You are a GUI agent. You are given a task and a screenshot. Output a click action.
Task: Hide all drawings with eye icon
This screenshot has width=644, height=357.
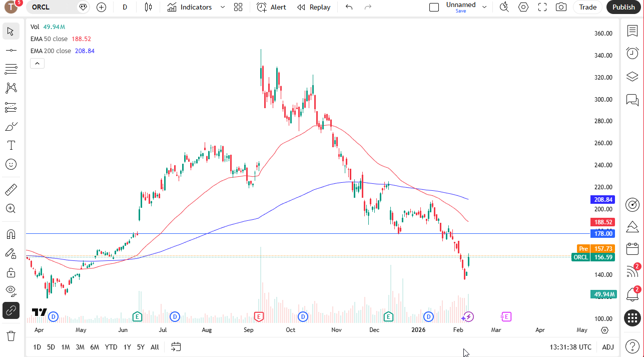click(11, 291)
